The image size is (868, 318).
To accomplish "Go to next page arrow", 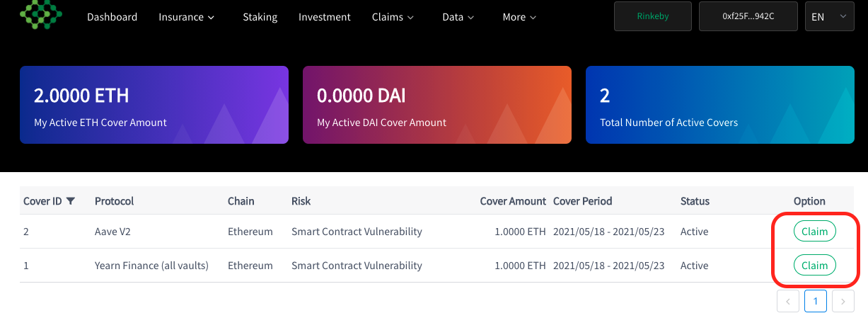I will coord(843,301).
